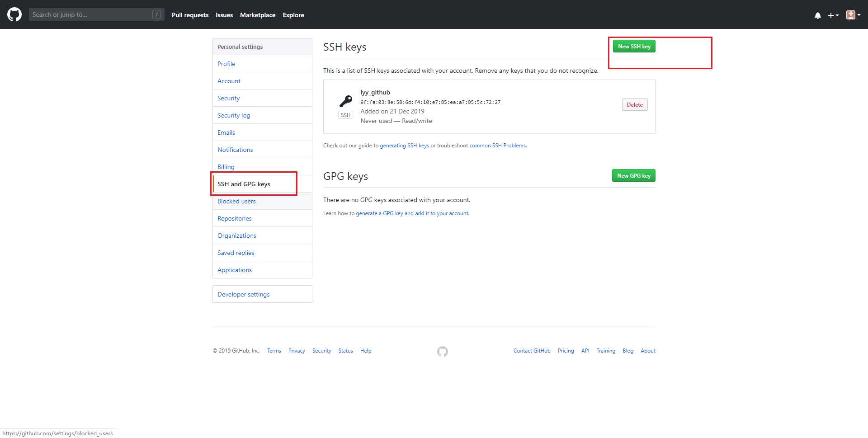This screenshot has height=438, width=868.
Task: Open the notifications bell icon
Action: pos(817,15)
